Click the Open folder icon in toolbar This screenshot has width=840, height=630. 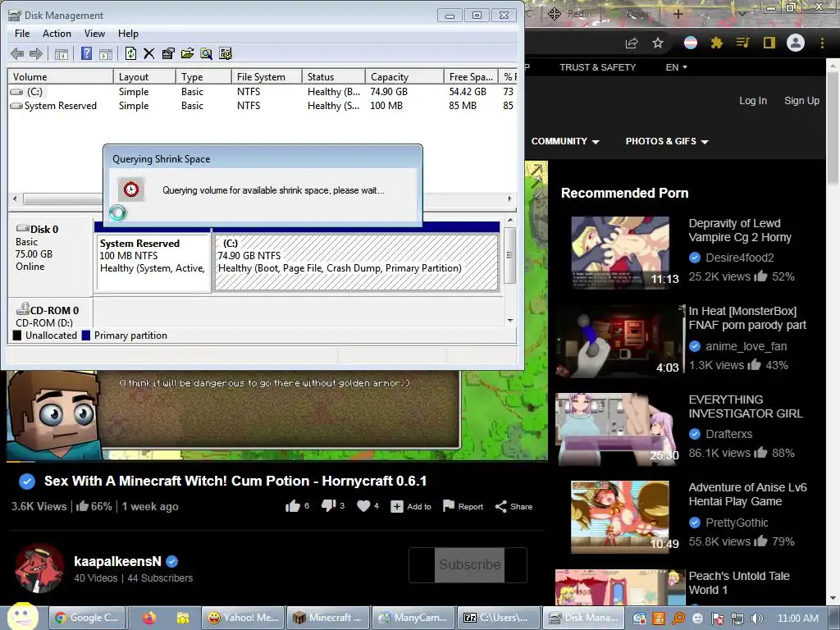coord(187,53)
